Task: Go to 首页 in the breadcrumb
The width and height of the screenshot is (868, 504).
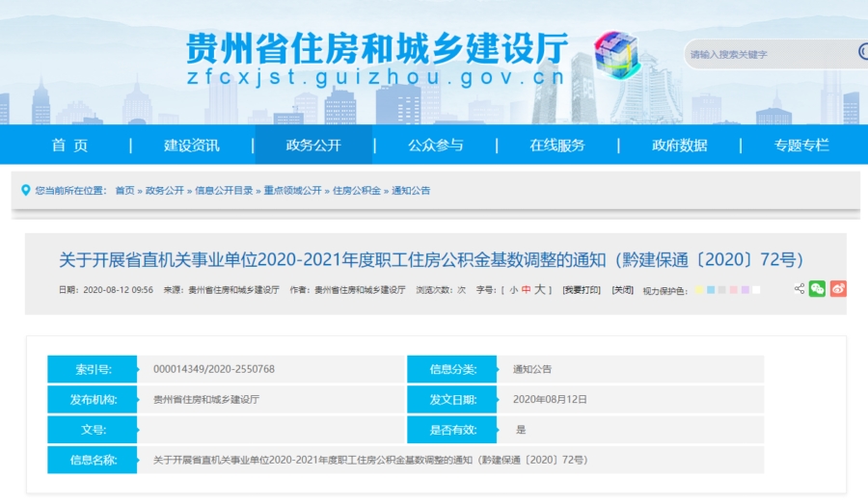Action: pos(124,190)
